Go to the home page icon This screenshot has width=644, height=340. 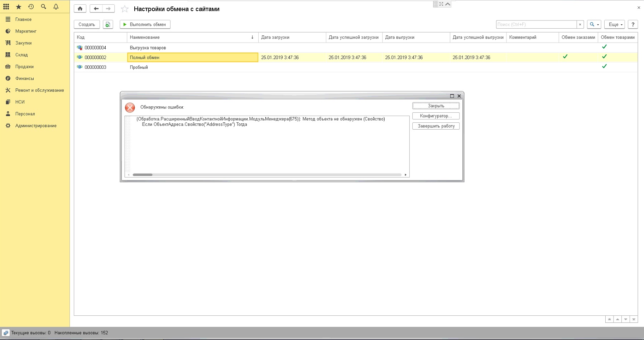coord(80,9)
